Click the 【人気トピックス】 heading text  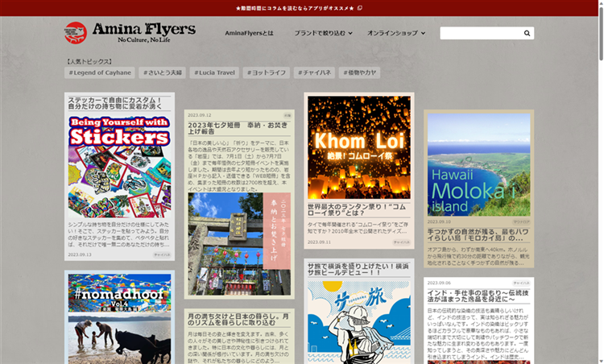point(89,62)
